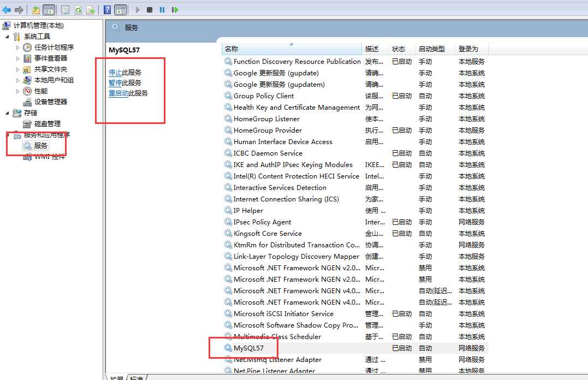Click the Refresh toolbar icon
Screen dimensions: 588x380
(x=78, y=10)
